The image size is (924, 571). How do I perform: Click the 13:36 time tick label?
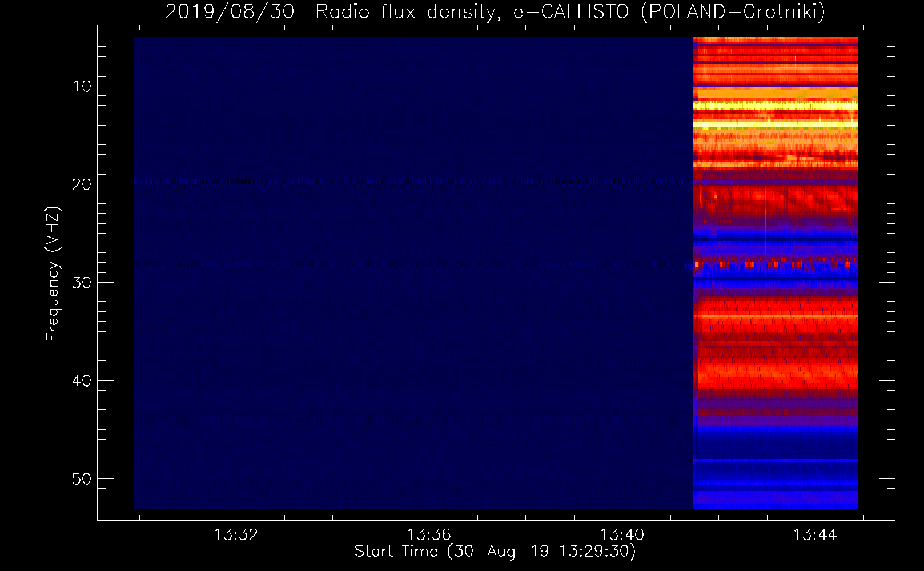429,534
